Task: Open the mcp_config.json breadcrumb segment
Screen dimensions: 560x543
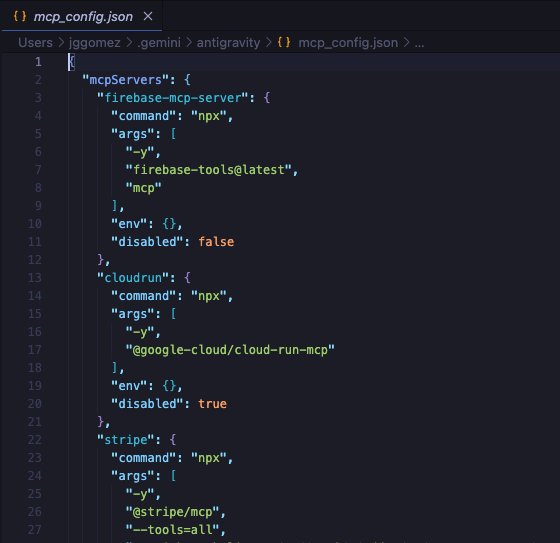Action: [348, 43]
